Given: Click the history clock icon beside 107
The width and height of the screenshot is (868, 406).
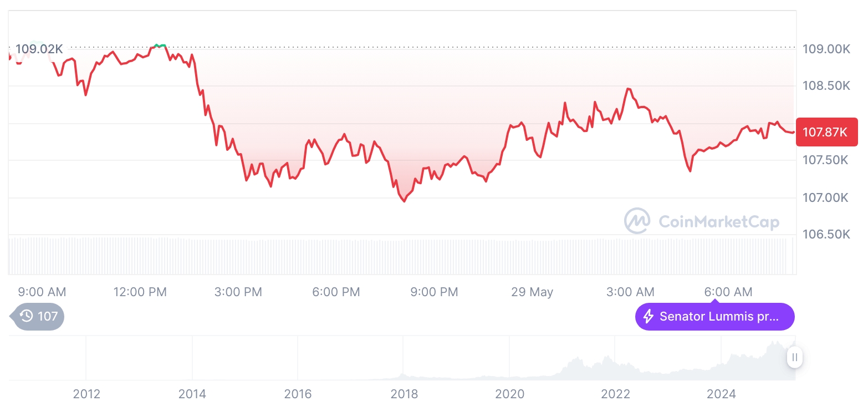Looking at the screenshot, I should coord(26,316).
